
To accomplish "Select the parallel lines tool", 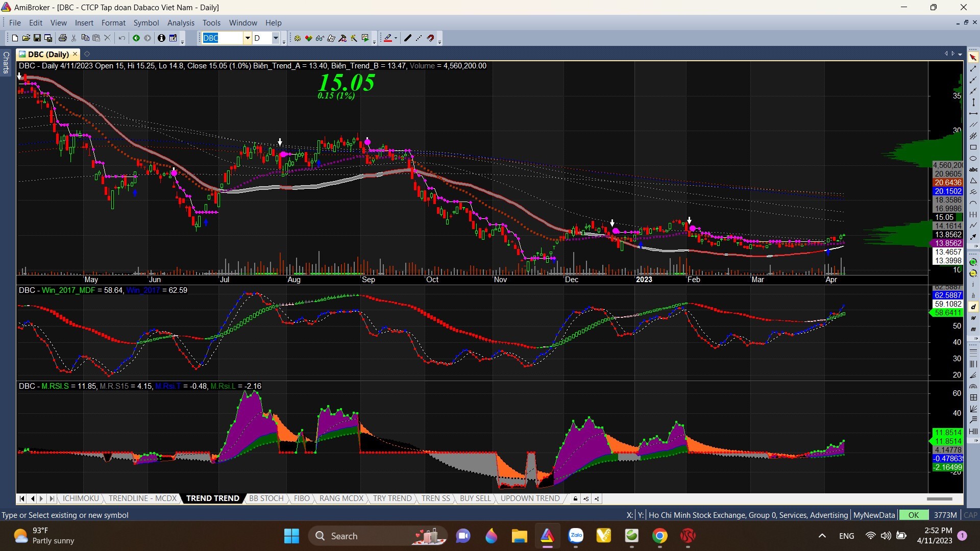I will coord(973,124).
